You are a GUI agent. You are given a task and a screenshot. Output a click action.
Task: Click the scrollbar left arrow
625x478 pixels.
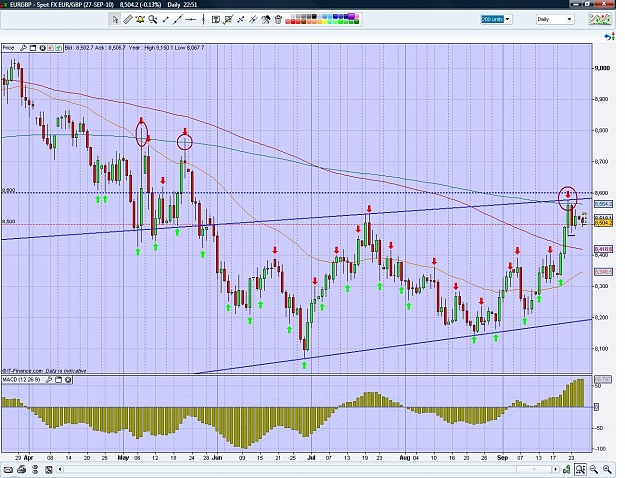coord(60,469)
